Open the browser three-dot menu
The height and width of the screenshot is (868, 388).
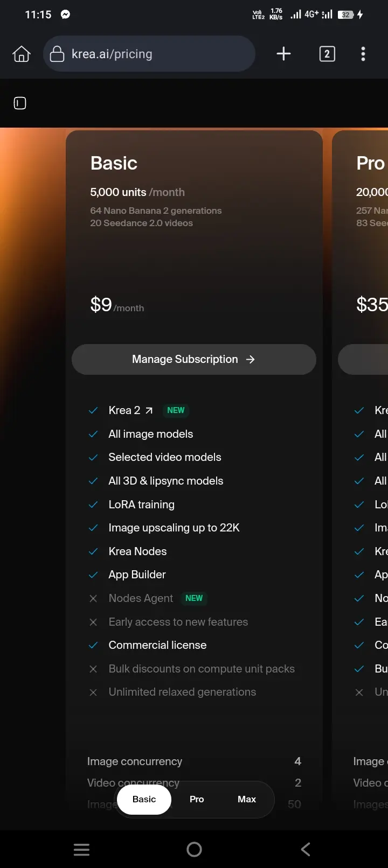(x=363, y=54)
